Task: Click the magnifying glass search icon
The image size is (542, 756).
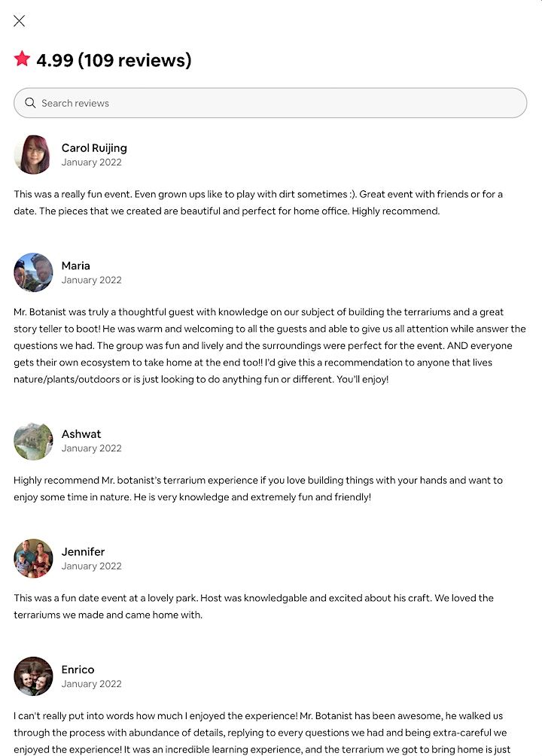Action: coord(30,103)
